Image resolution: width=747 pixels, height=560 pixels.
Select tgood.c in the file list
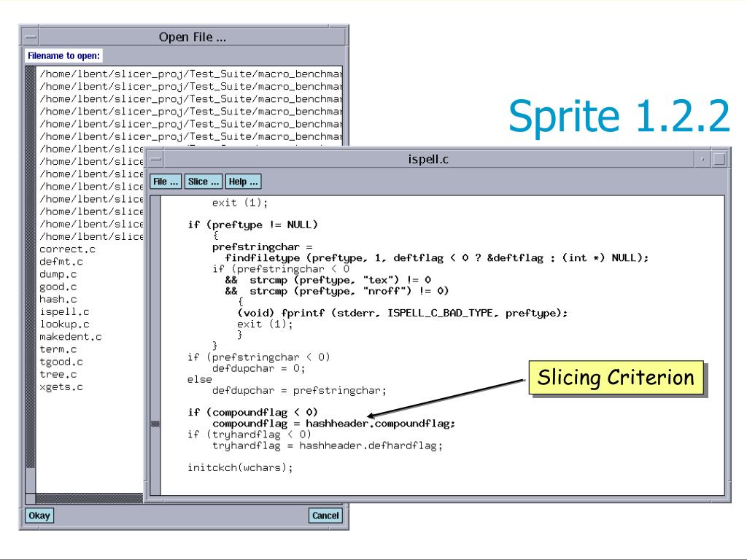pyautogui.click(x=61, y=362)
